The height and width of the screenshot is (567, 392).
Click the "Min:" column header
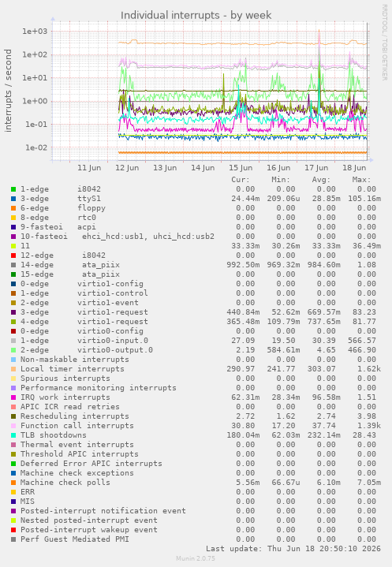pos(281,180)
